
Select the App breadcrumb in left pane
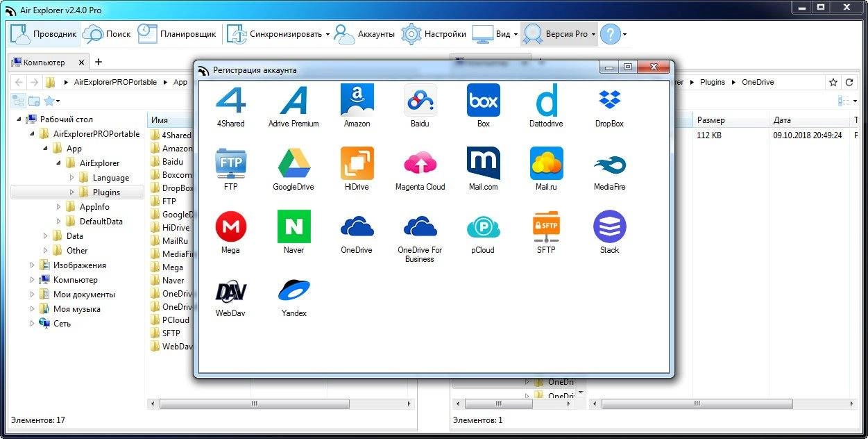pyautogui.click(x=180, y=82)
